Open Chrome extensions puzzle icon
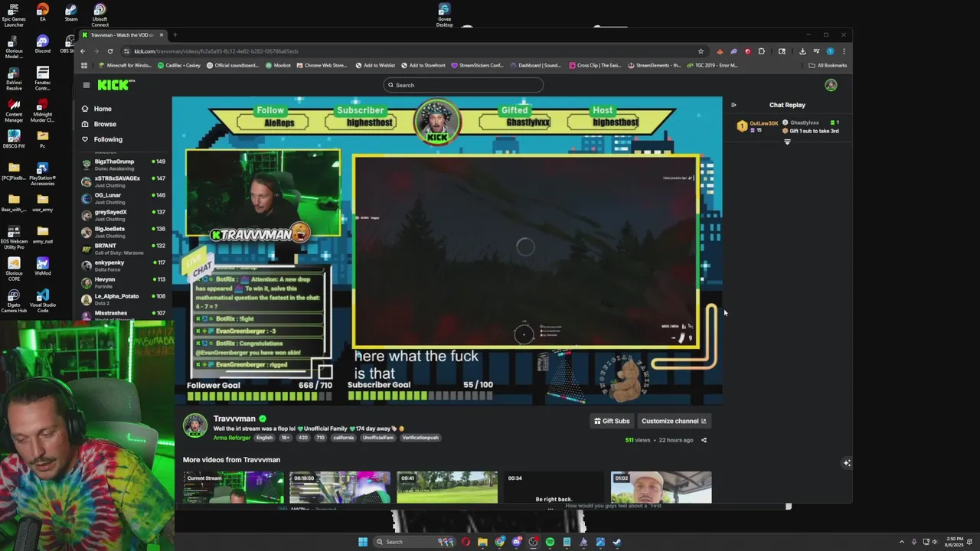This screenshot has width=980, height=551. pos(762,51)
